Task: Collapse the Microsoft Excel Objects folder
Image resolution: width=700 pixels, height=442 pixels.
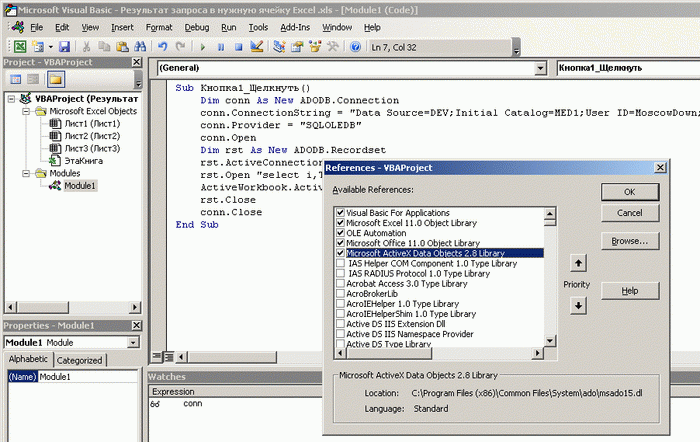Action: (26, 111)
